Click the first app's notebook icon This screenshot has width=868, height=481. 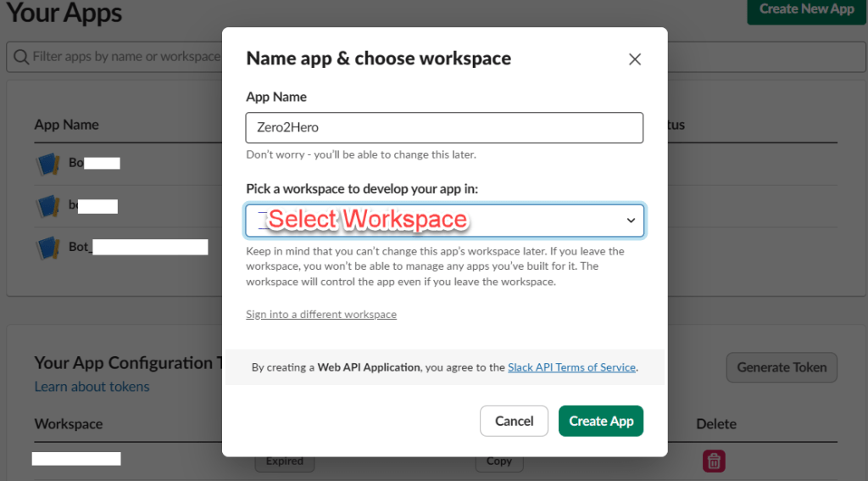coord(47,163)
